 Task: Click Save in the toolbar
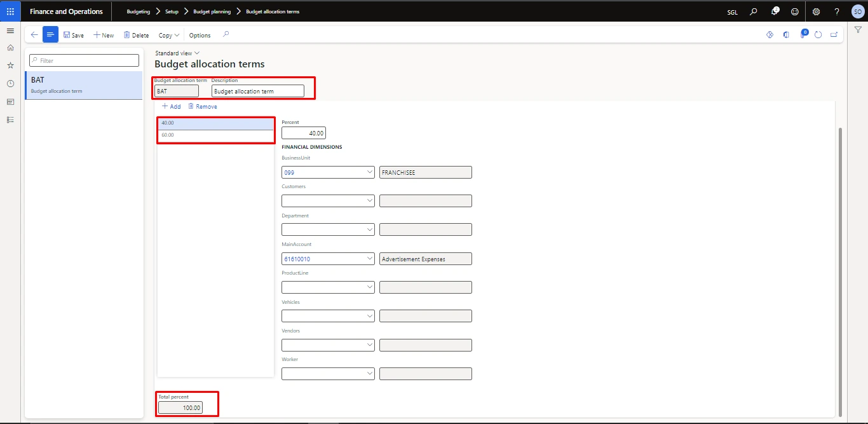point(74,35)
